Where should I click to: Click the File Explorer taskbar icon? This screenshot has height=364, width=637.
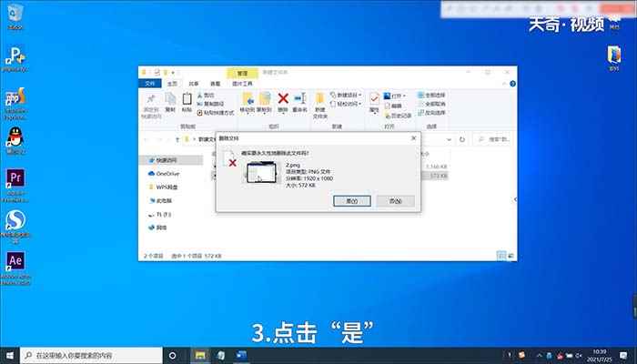coord(200,356)
